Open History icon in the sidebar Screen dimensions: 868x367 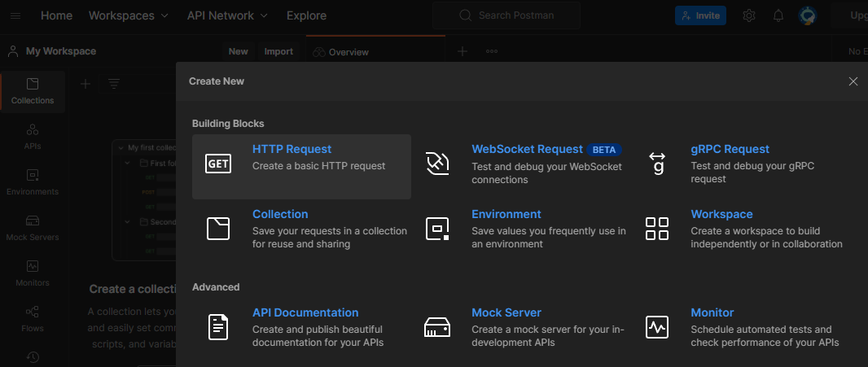33,357
